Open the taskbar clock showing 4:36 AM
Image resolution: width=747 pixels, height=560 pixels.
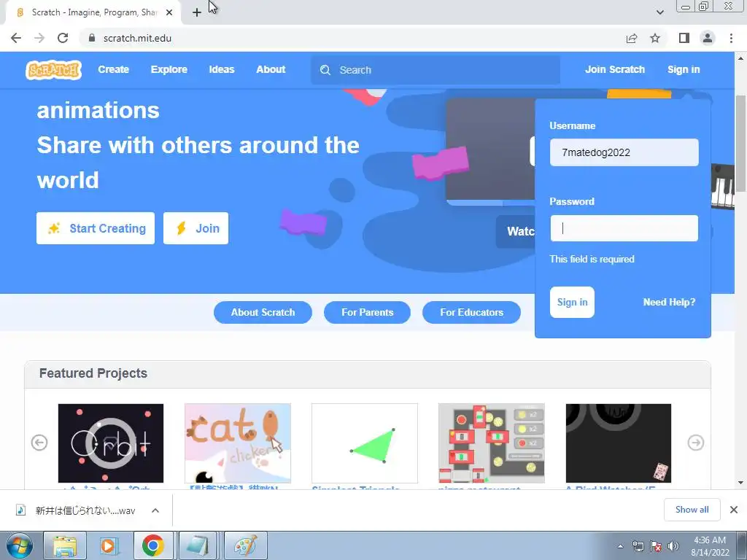tap(710, 545)
